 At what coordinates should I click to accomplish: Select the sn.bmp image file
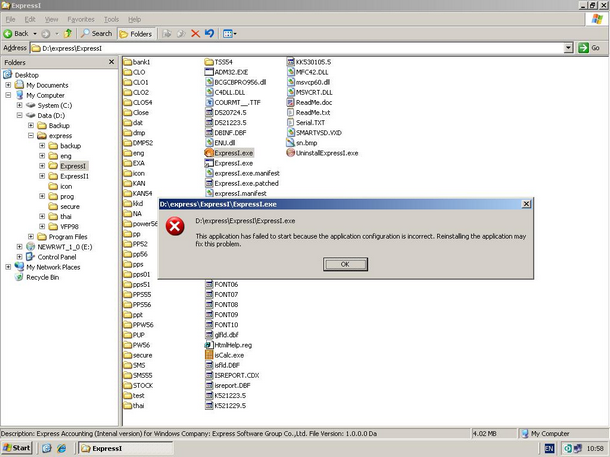click(291, 143)
